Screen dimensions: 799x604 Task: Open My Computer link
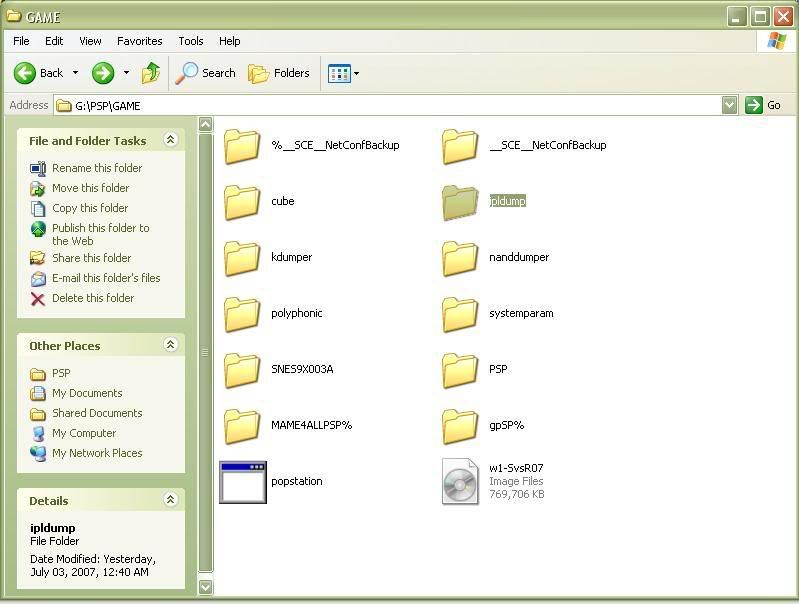84,433
